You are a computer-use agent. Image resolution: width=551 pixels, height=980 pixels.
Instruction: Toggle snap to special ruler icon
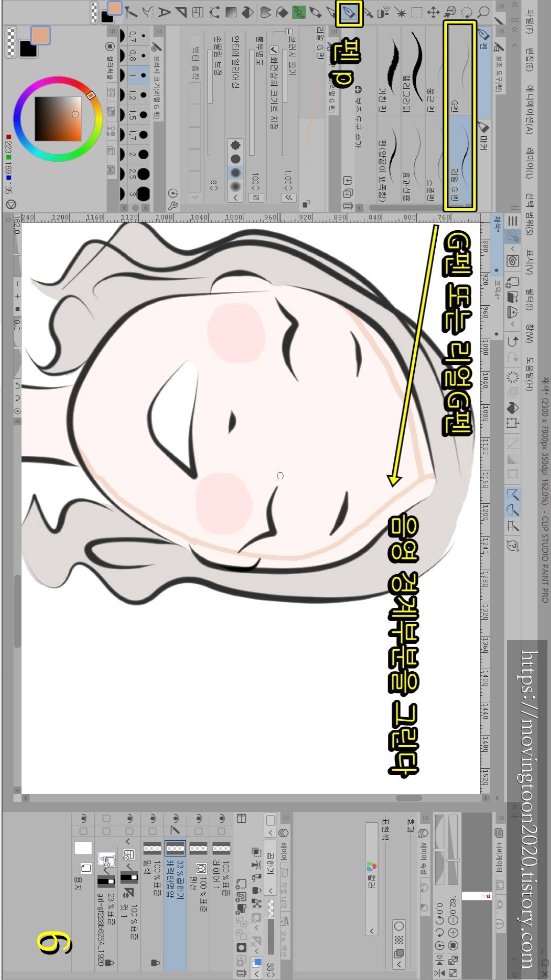513,509
